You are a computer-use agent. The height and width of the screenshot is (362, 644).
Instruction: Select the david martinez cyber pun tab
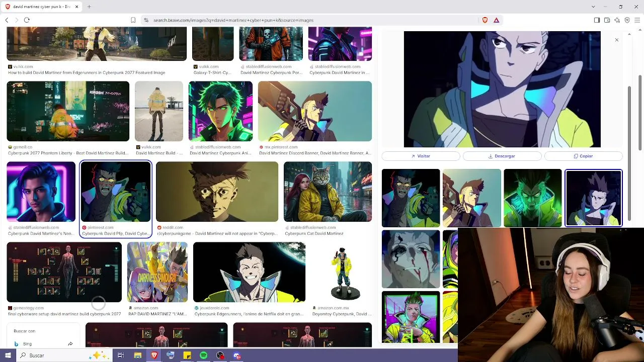42,7
